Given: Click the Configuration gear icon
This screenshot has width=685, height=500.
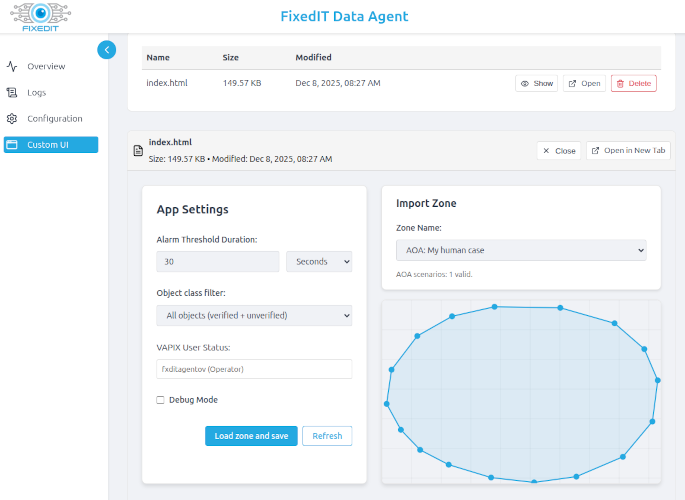Looking at the screenshot, I should (12, 119).
